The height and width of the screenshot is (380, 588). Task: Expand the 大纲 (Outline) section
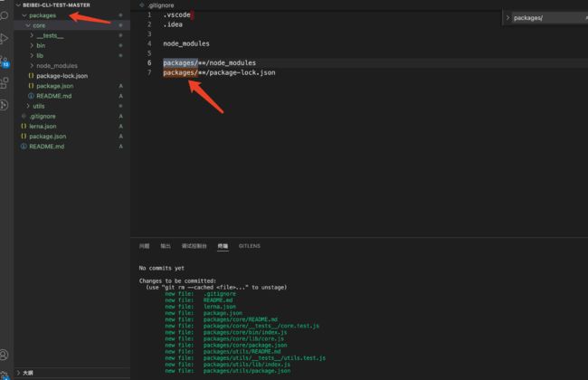pos(28,372)
